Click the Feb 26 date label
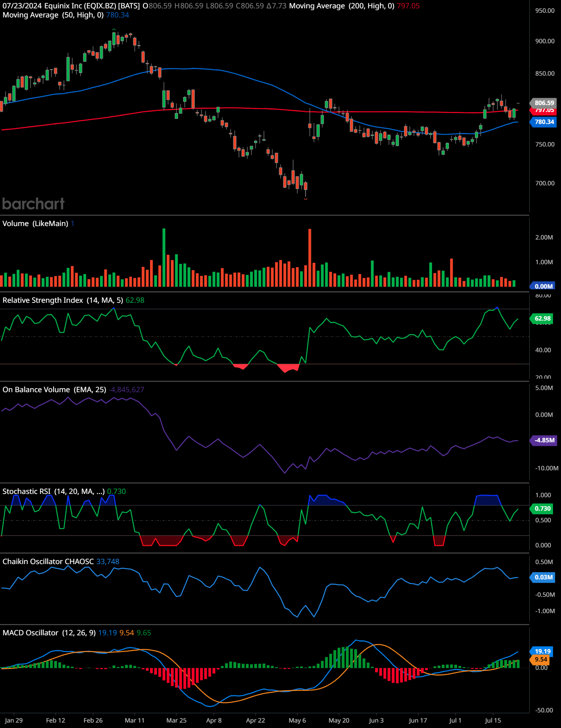The height and width of the screenshot is (728, 561). 93,720
